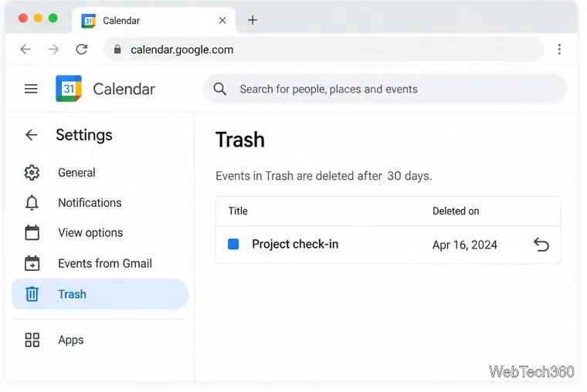This screenshot has height=392, width=587.
Task: Navigate back in the browser
Action: tap(25, 49)
